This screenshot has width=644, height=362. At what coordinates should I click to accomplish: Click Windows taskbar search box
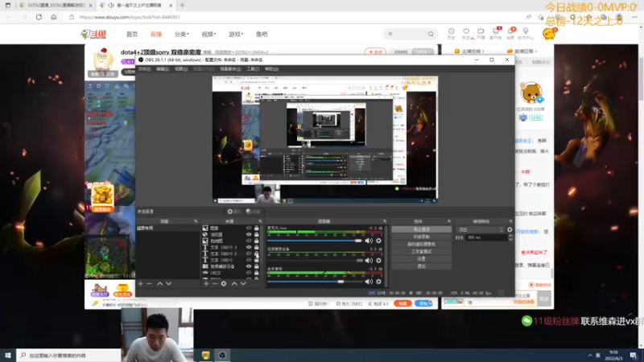tap(69, 355)
